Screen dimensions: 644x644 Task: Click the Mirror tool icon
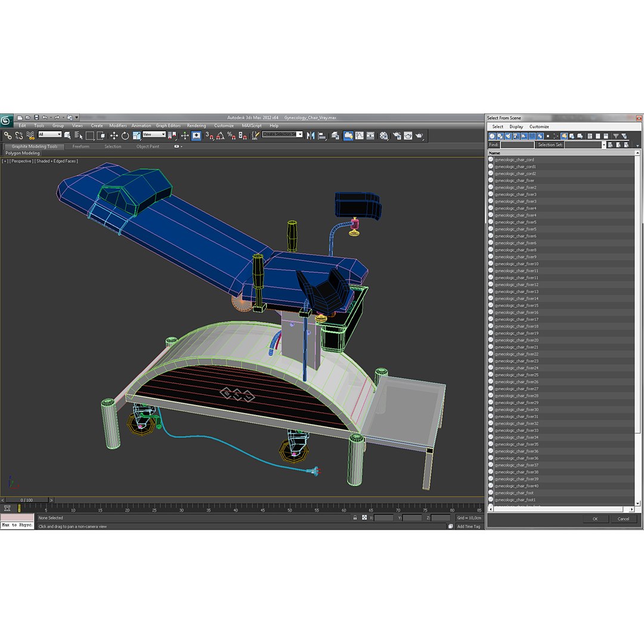pos(311,135)
